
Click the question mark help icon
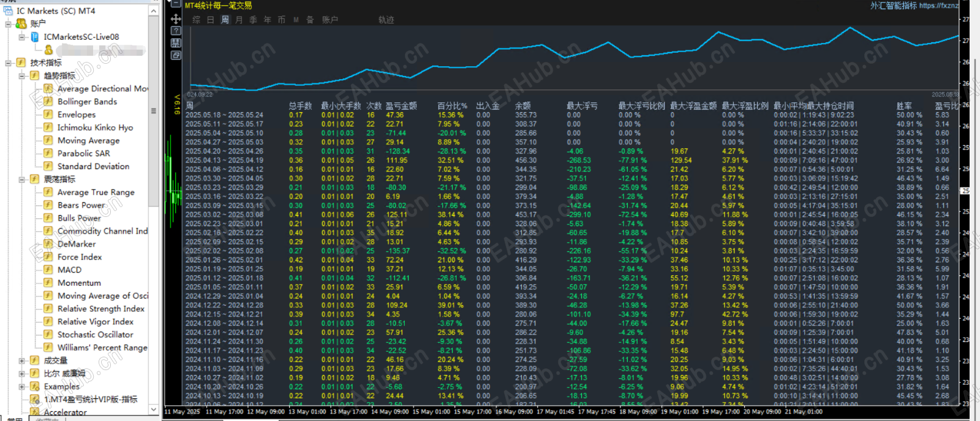tap(176, 31)
